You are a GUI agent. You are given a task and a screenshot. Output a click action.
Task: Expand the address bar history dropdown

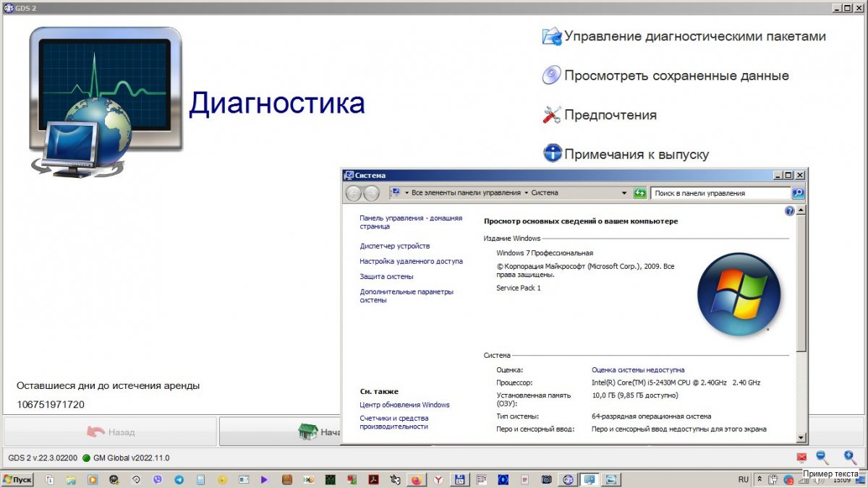(624, 193)
